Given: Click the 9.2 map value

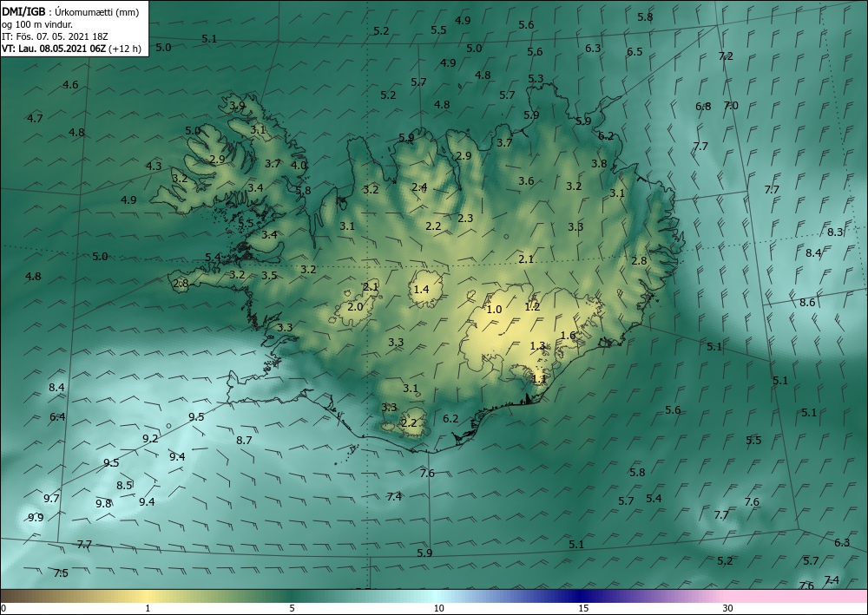Looking at the screenshot, I should coord(150,439).
